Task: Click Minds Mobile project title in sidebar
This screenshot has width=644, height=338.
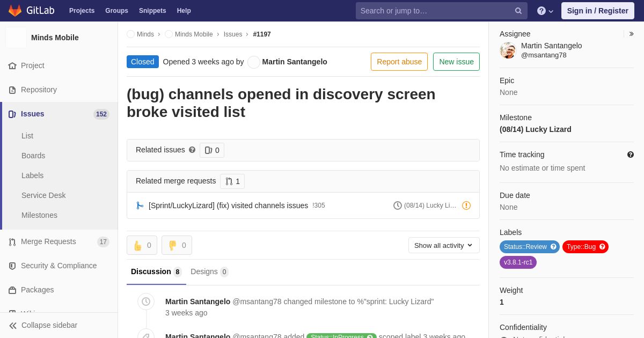Action: [55, 38]
